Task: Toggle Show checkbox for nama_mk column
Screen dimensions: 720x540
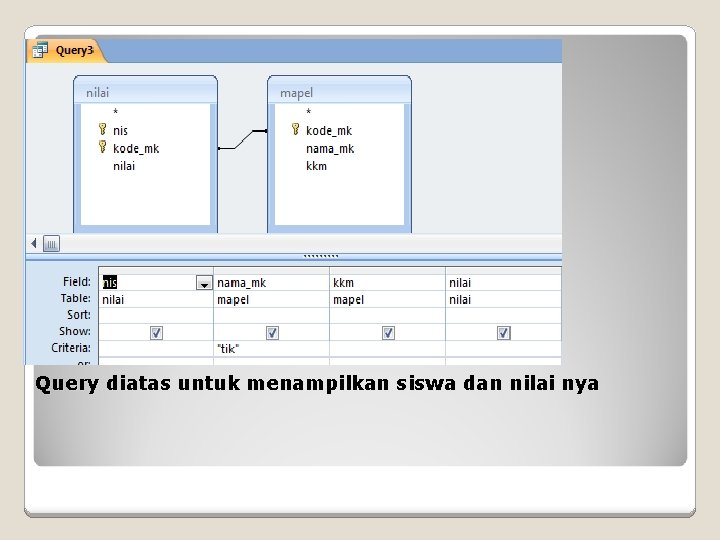Action: point(272,332)
